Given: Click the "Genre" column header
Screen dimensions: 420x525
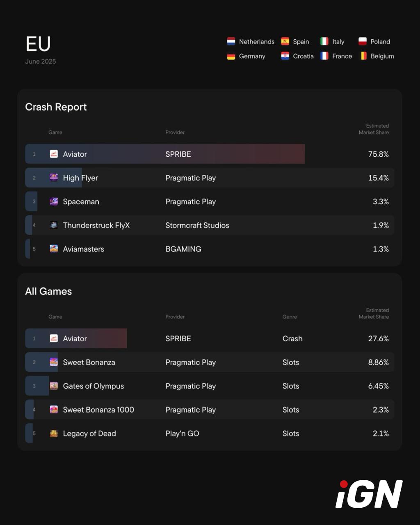Looking at the screenshot, I should (290, 317).
